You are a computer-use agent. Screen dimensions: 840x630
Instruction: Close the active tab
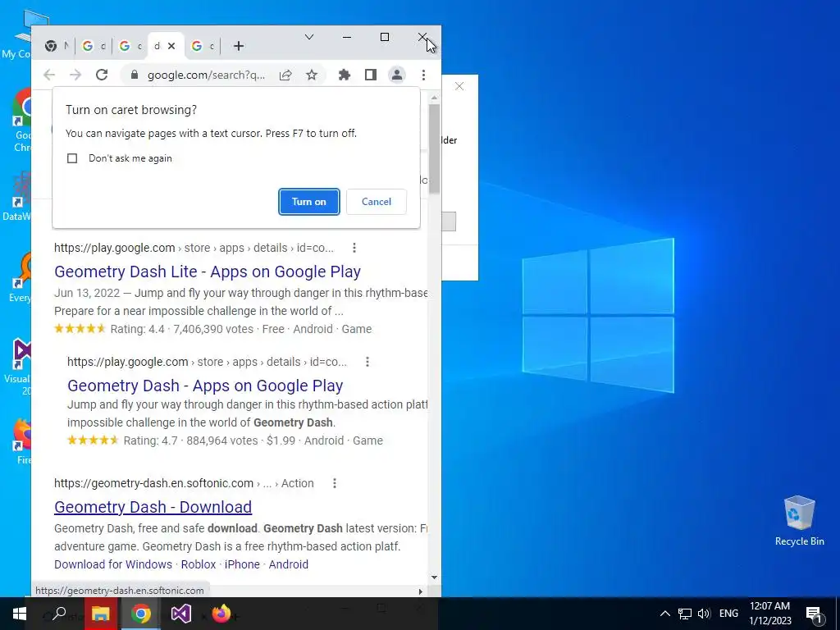171,46
